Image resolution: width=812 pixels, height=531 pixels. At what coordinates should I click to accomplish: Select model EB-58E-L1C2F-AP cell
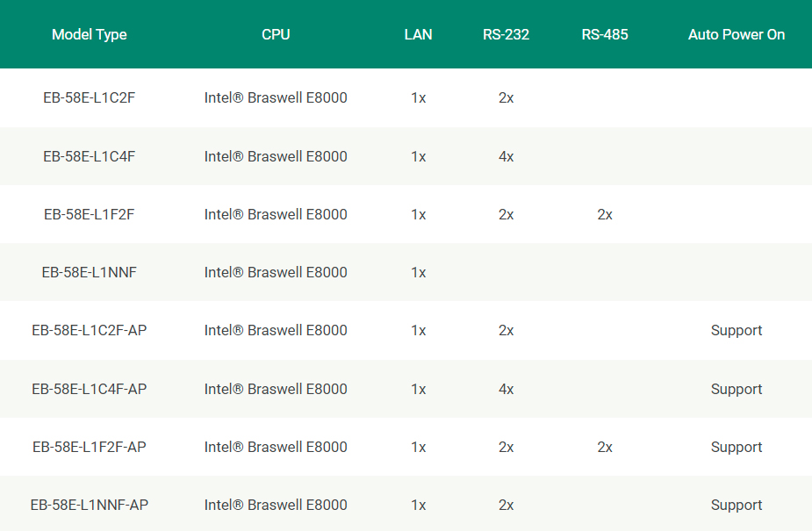89,330
